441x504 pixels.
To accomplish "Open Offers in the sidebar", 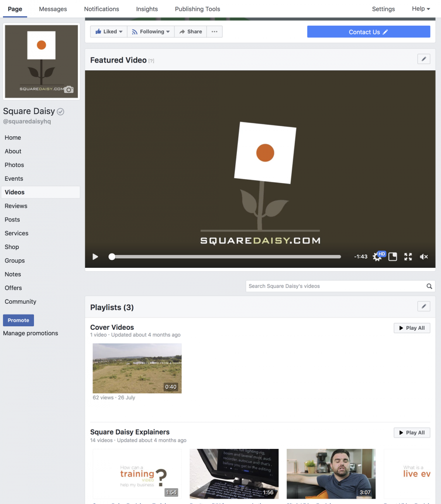I will [13, 287].
